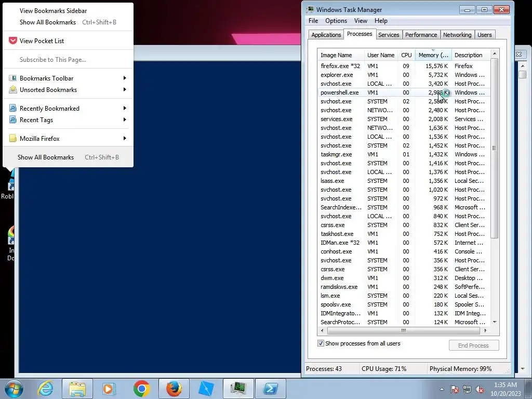Click the End Process button
The image size is (532, 399).
[474, 345]
